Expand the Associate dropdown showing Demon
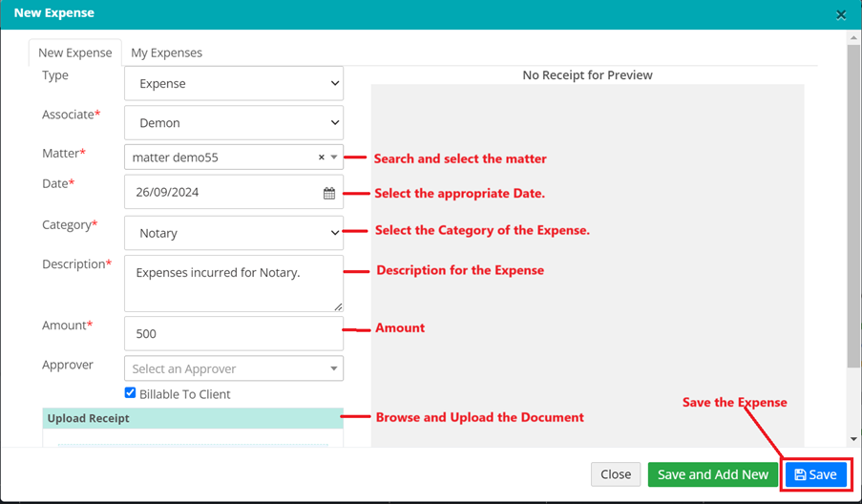The width and height of the screenshot is (862, 504). tap(234, 123)
